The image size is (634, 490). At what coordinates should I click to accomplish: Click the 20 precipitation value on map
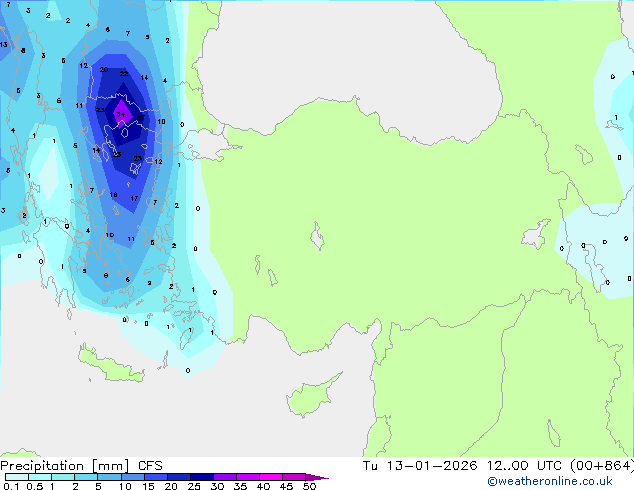click(x=104, y=70)
